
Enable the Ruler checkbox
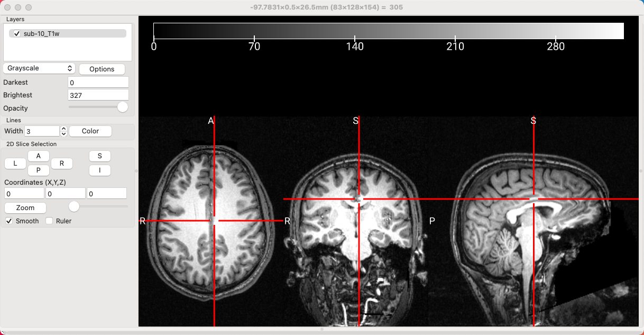point(49,221)
